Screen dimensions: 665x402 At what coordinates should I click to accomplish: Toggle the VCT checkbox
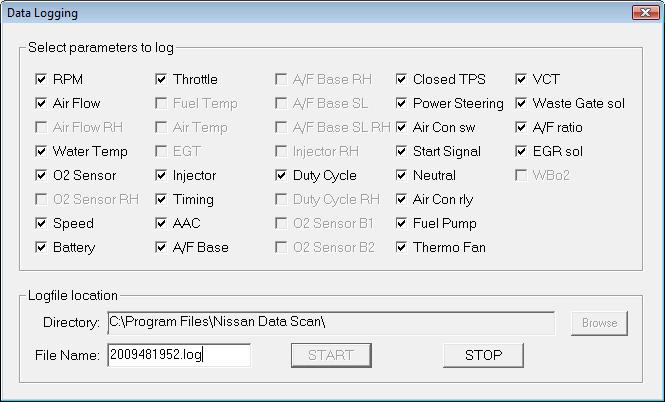(521, 79)
